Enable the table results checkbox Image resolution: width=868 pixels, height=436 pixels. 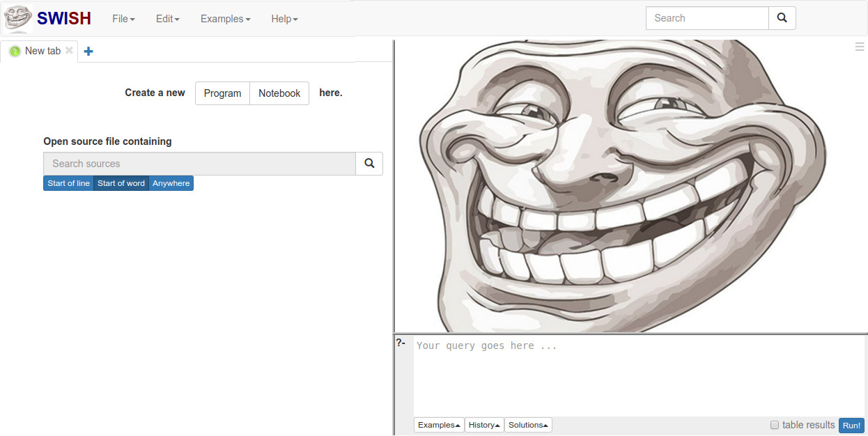[x=774, y=425]
